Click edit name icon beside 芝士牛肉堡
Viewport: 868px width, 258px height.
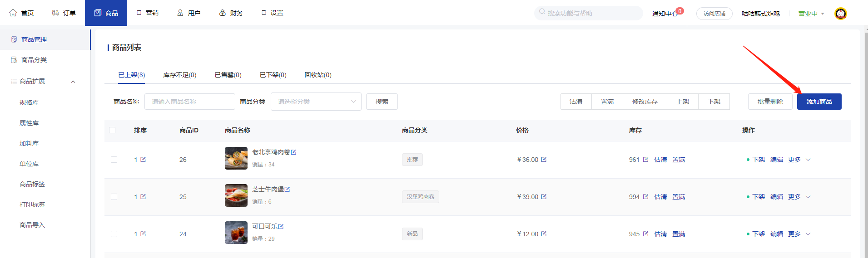(287, 189)
